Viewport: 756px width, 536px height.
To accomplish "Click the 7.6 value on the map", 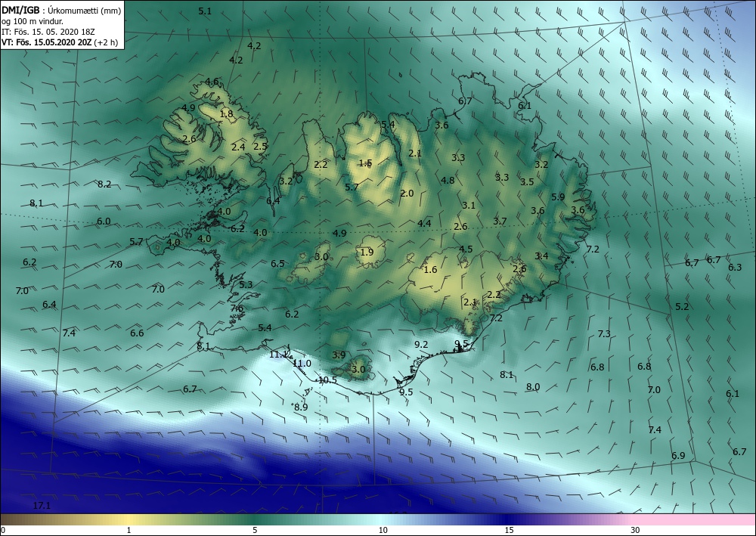I will [237, 308].
